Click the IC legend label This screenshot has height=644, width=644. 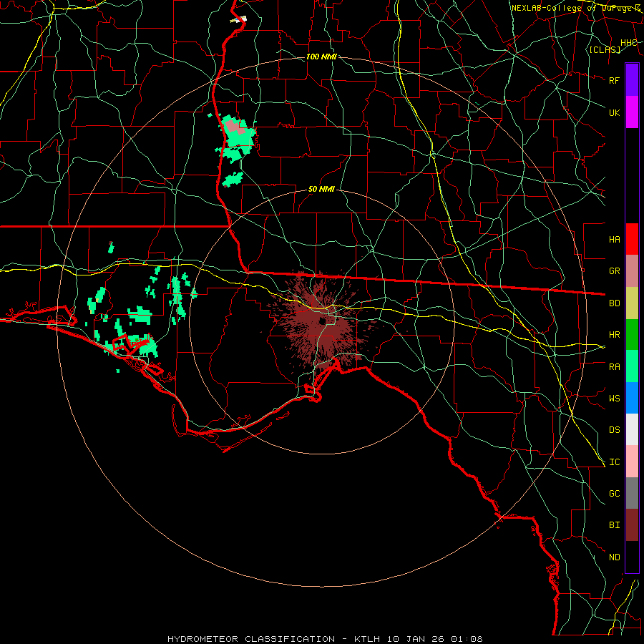tap(614, 462)
